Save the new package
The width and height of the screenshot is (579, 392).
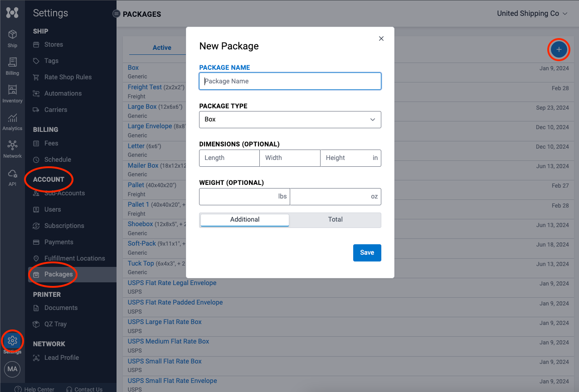[x=367, y=253]
